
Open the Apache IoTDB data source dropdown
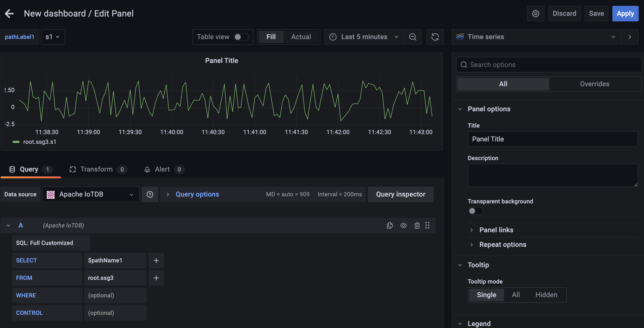pyautogui.click(x=91, y=194)
